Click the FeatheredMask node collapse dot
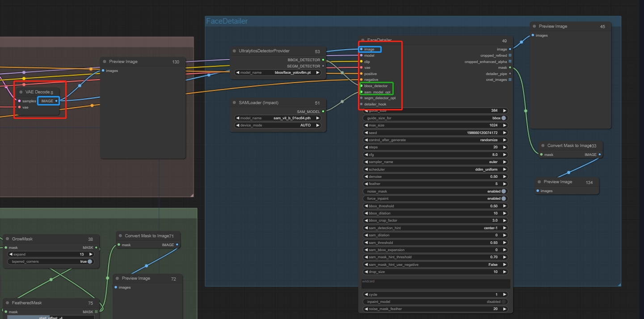This screenshot has height=319, width=644. (7, 303)
